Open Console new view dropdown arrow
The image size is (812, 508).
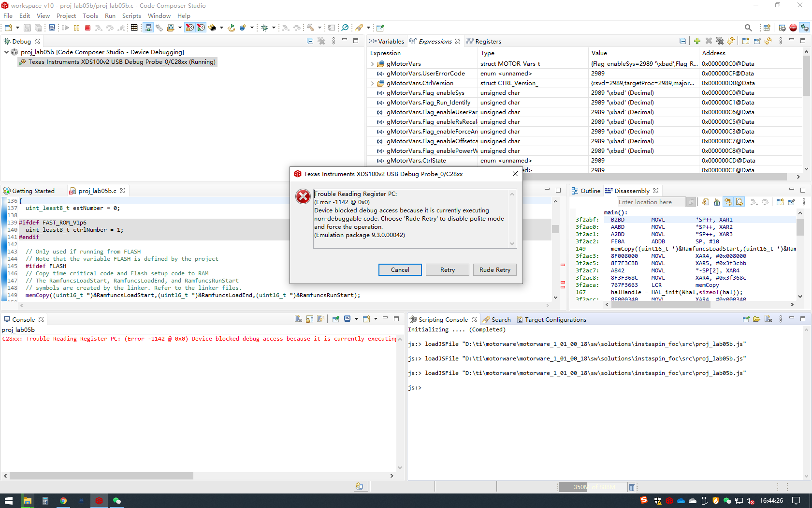(376, 319)
